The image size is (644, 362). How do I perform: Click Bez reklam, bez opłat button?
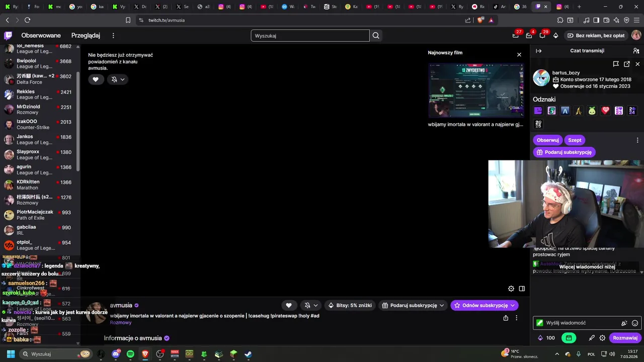pyautogui.click(x=596, y=35)
